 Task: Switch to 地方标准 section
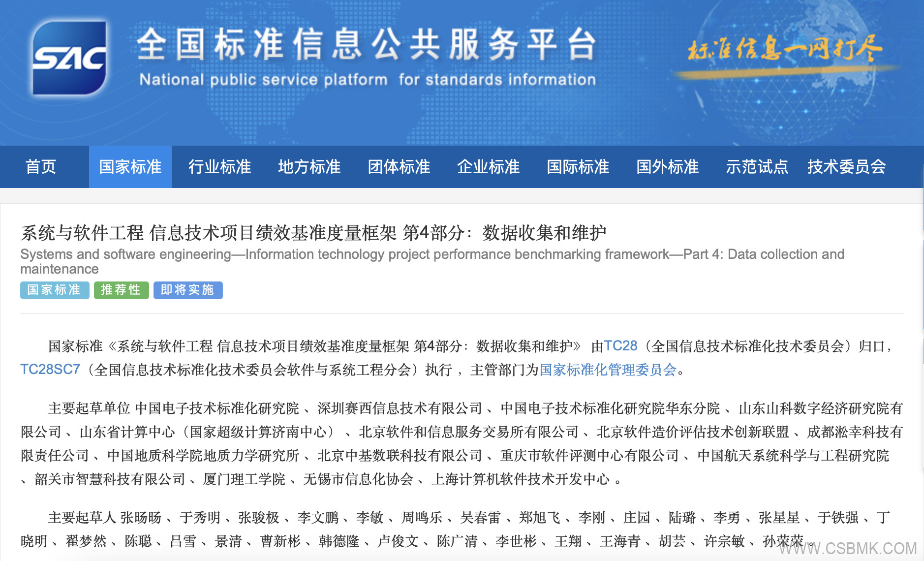tap(309, 167)
